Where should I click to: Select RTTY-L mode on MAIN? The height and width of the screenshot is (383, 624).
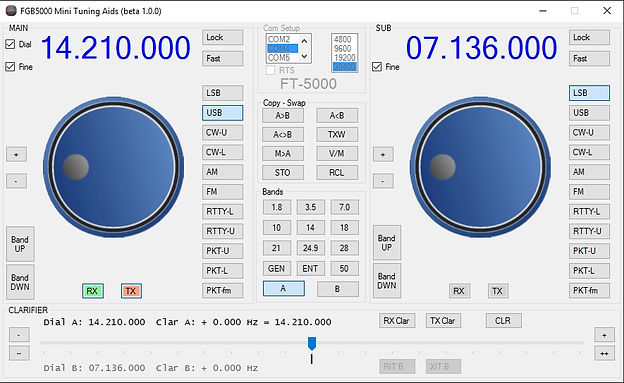222,211
